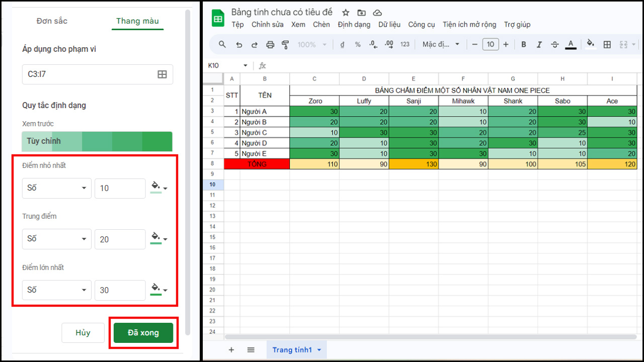
Task: Select the Print icon
Action: [x=271, y=44]
